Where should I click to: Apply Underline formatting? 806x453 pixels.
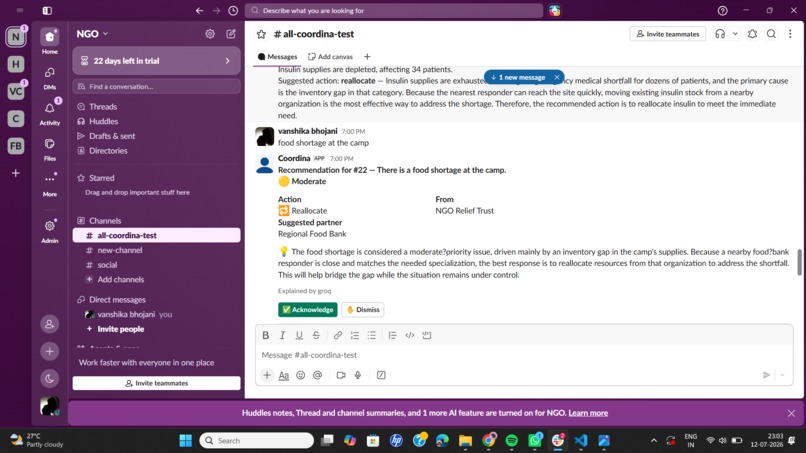tap(299, 335)
